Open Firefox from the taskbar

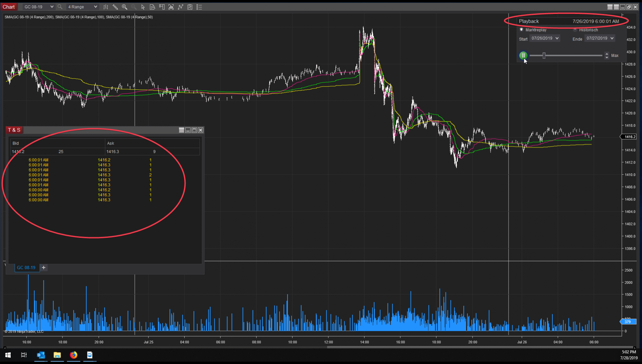(x=74, y=355)
